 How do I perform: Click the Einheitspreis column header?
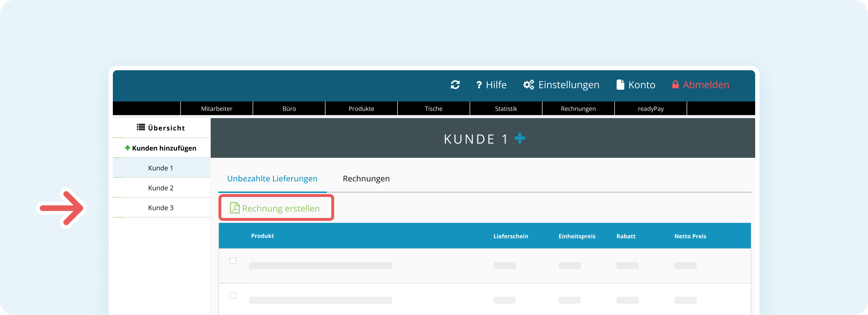coord(577,236)
